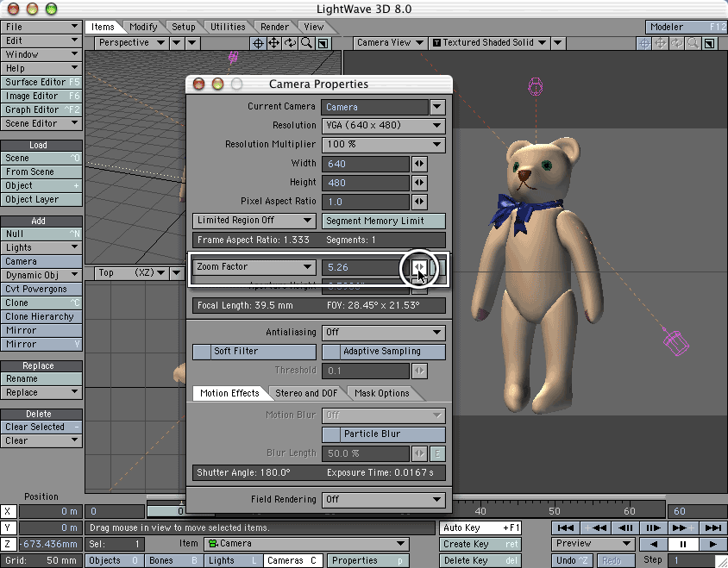Click the maximize viewport icon in Perspective viewport

click(323, 43)
